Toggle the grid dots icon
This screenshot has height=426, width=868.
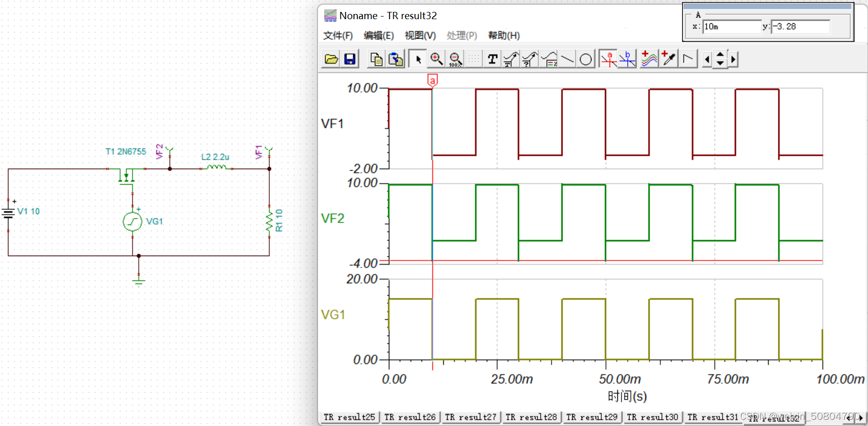474,59
